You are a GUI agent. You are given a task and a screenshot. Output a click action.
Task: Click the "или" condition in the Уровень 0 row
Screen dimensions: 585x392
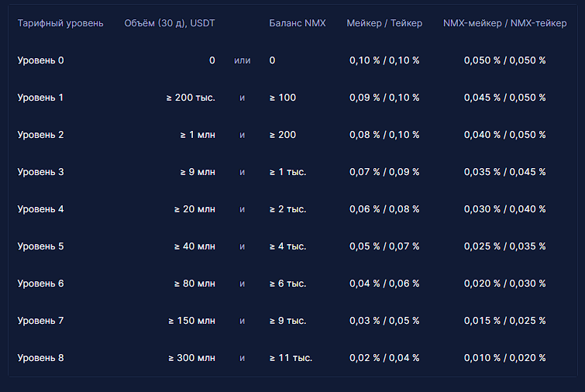point(242,60)
